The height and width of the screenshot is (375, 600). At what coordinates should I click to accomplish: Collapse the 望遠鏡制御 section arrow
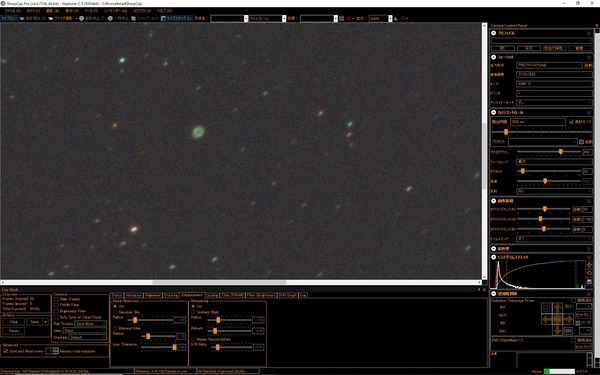pos(494,293)
